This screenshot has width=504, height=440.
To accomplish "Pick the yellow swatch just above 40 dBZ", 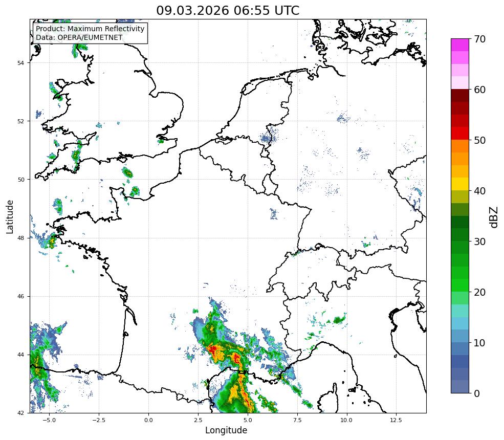I will tap(460, 184).
